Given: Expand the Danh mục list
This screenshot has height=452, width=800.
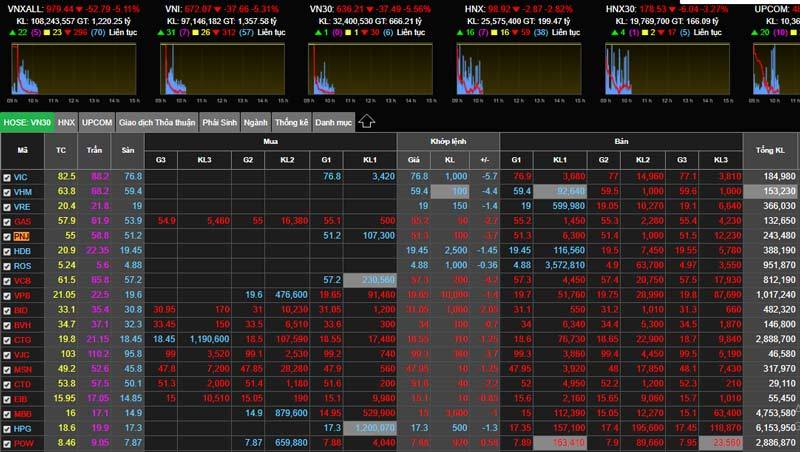Looking at the screenshot, I should click(x=333, y=122).
